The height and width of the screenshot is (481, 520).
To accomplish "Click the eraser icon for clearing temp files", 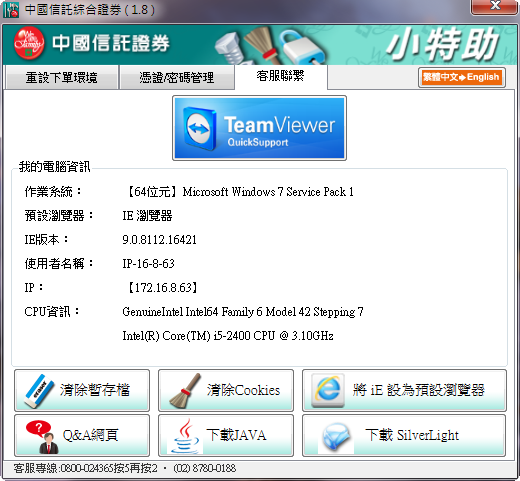I will pos(39,391).
